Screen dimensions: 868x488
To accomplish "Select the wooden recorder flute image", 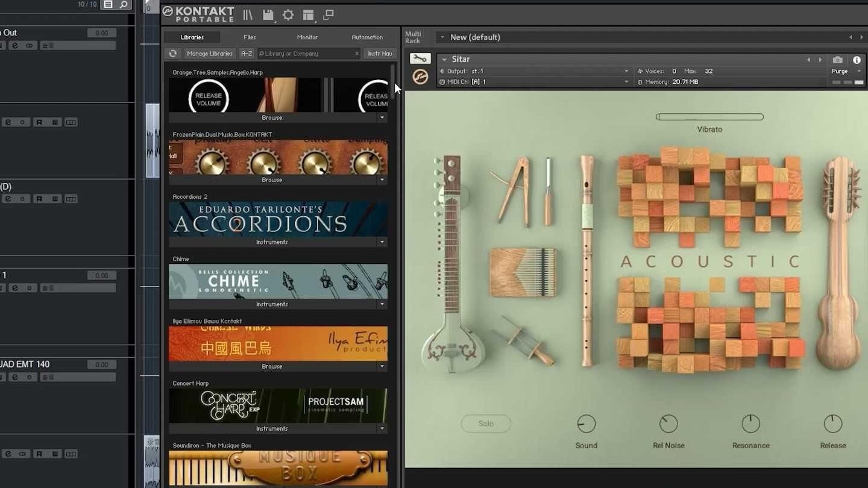I will [x=587, y=260].
